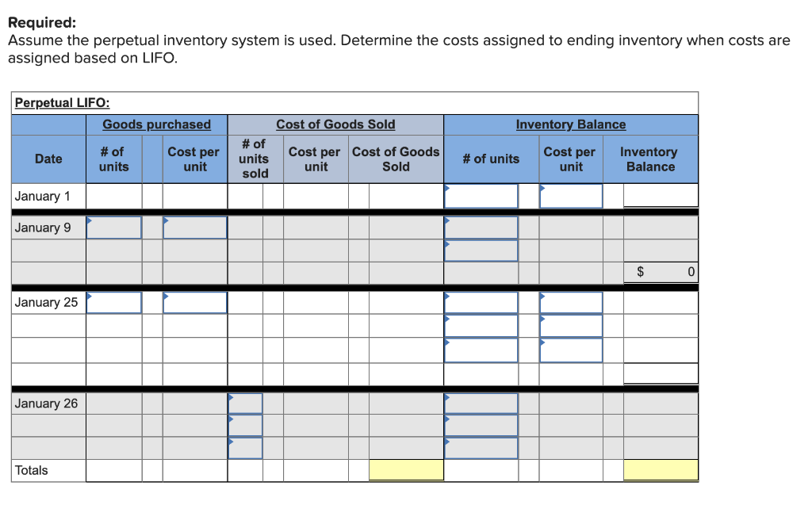Click the January 9 row label
812x509 pixels.
coord(43,228)
